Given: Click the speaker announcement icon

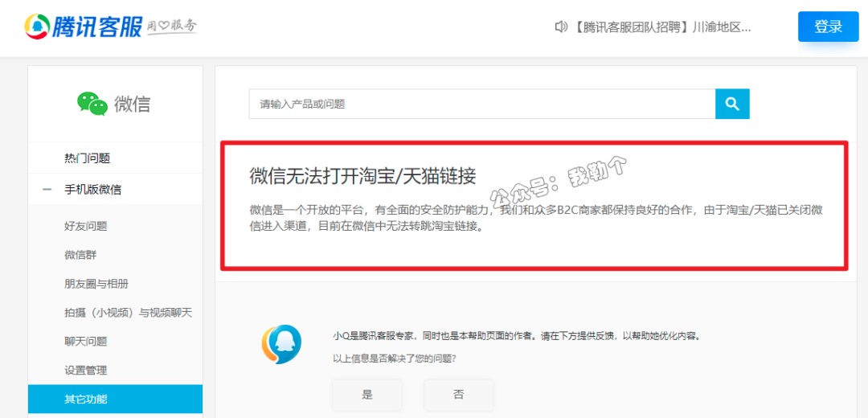Looking at the screenshot, I should click(x=561, y=27).
